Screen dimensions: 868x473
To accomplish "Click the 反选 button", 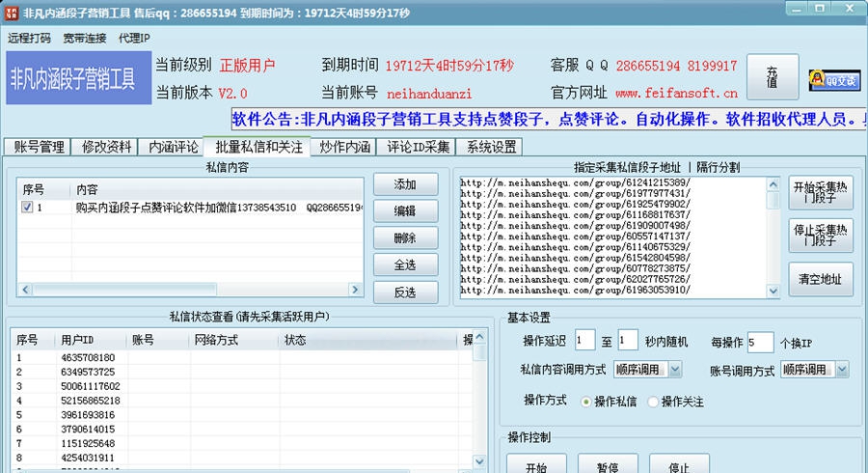I will 405,292.
